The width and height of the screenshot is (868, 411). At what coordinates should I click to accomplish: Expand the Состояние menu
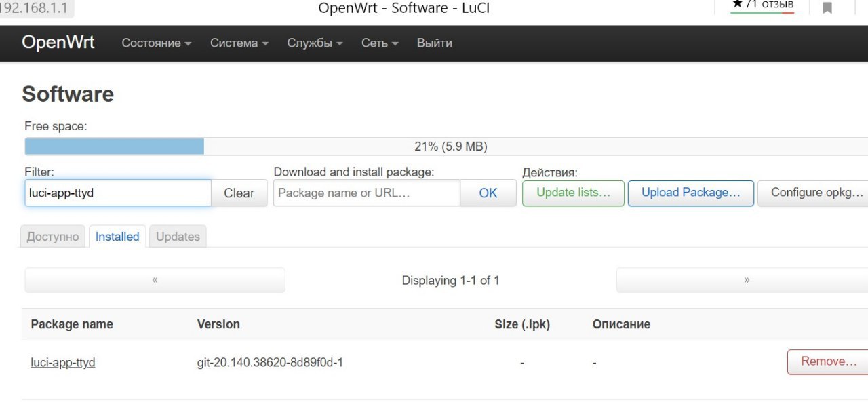click(x=157, y=43)
